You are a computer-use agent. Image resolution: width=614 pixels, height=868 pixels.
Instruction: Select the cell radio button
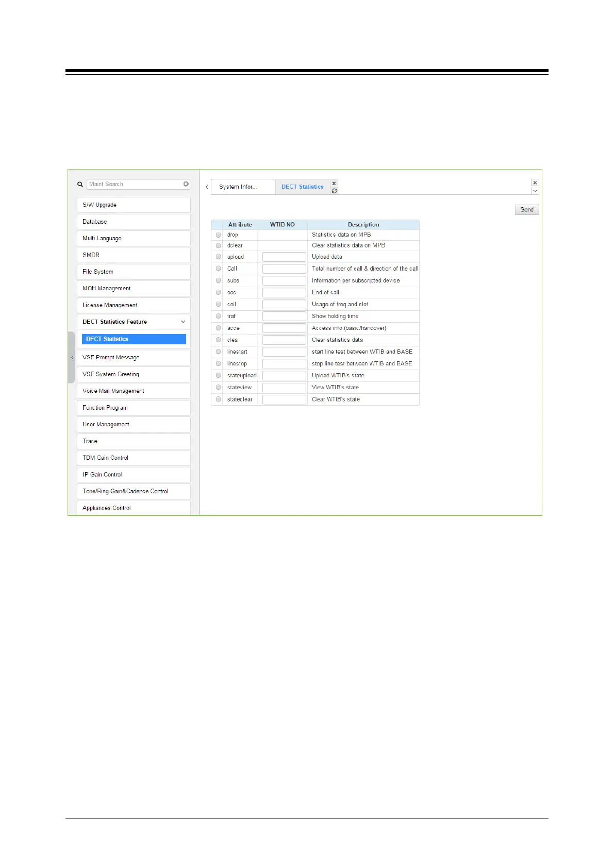(219, 304)
